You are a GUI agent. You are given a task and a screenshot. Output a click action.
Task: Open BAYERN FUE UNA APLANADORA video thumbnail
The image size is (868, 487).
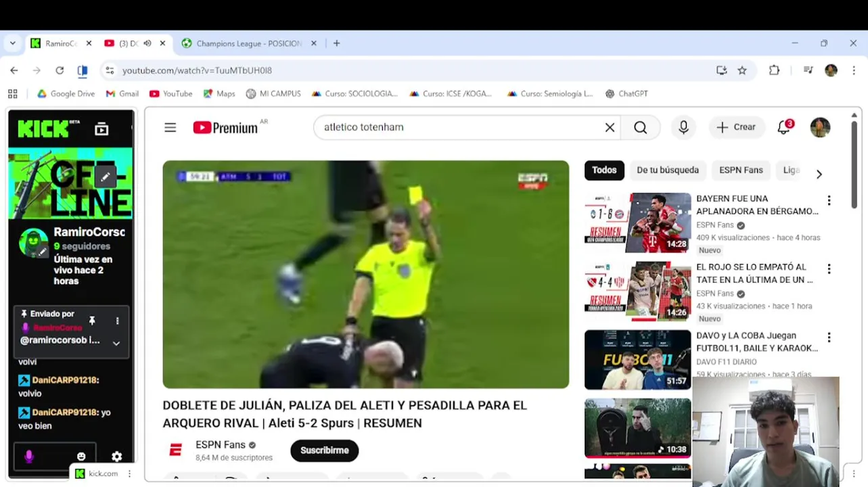click(x=638, y=223)
